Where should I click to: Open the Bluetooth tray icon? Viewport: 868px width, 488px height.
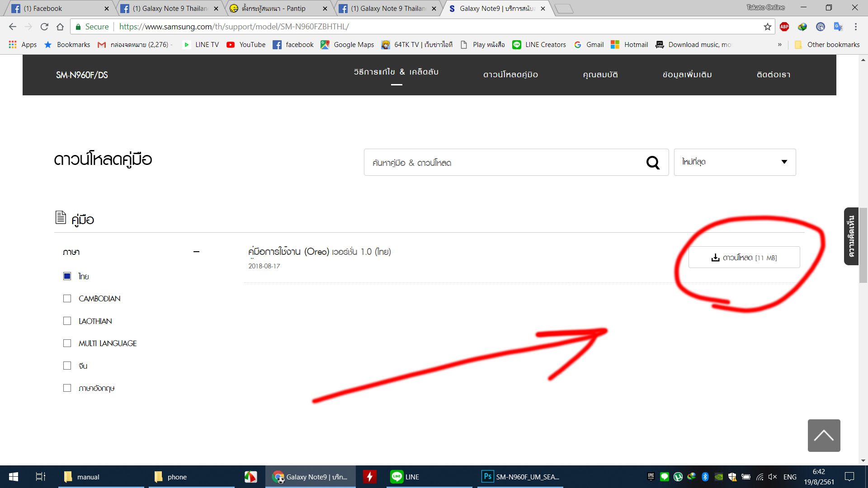point(705,477)
